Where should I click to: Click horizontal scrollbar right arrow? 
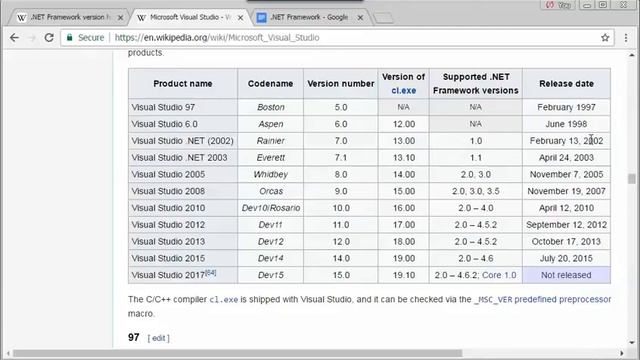click(x=621, y=353)
